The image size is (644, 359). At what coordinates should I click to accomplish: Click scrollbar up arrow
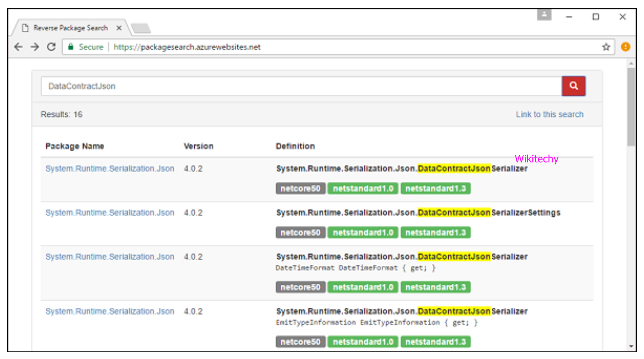coord(631,63)
